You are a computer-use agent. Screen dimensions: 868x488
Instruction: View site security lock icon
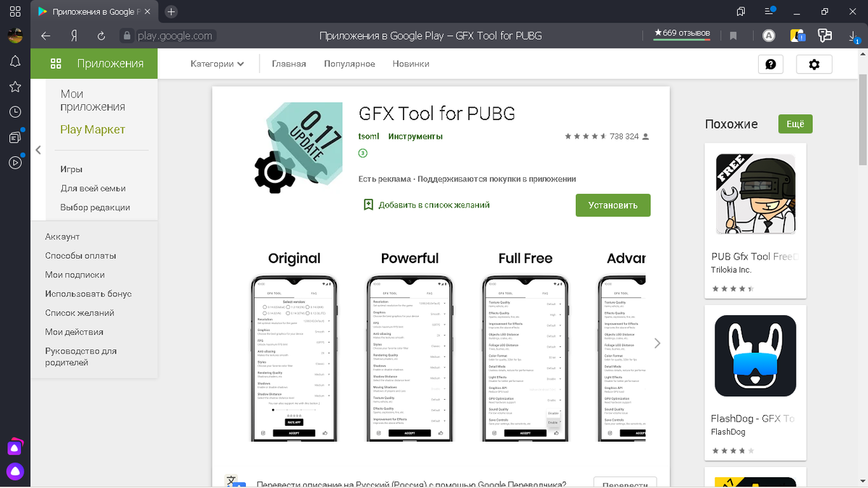pyautogui.click(x=127, y=35)
